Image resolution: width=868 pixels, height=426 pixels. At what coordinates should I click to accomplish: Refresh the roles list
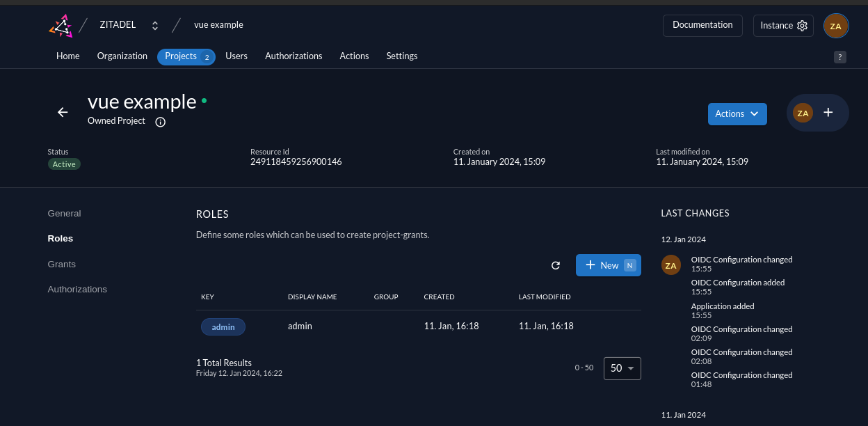tap(555, 265)
